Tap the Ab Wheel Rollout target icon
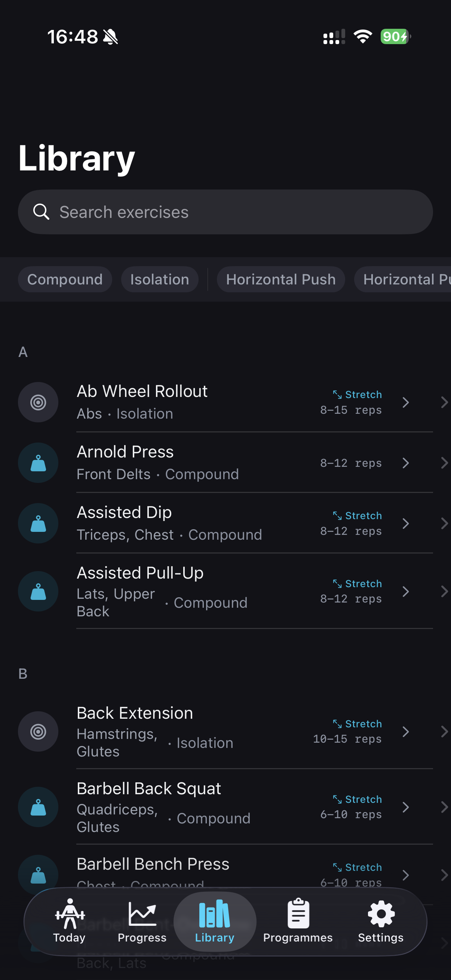 pyautogui.click(x=38, y=402)
